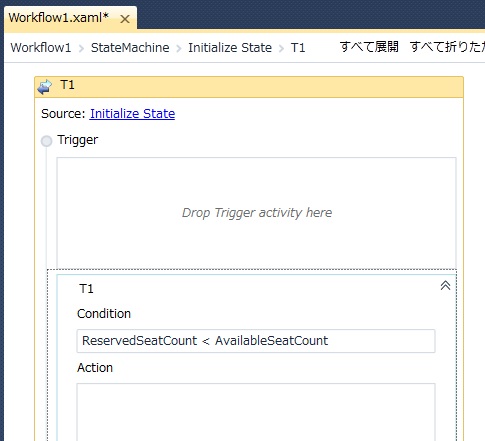This screenshot has height=441, width=485.
Task: Click the Drop Trigger activity area
Action: (x=256, y=213)
